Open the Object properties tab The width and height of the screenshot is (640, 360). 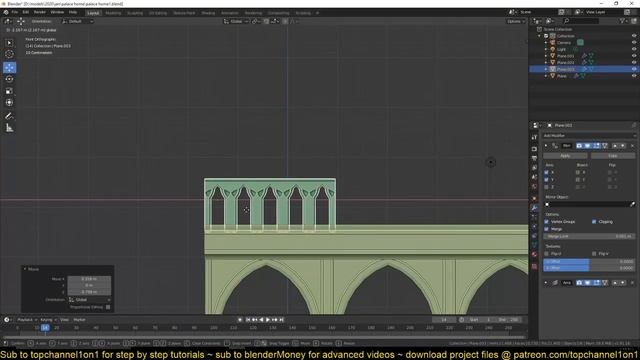[x=534, y=198]
